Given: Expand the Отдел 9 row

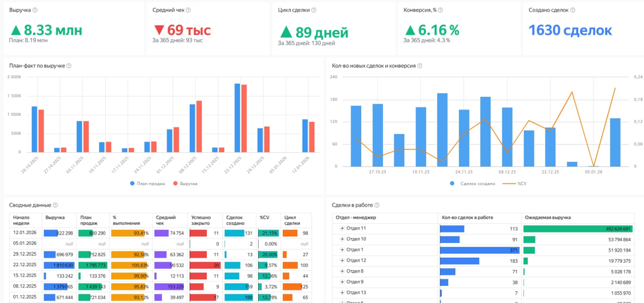Looking at the screenshot, I should [342, 282].
